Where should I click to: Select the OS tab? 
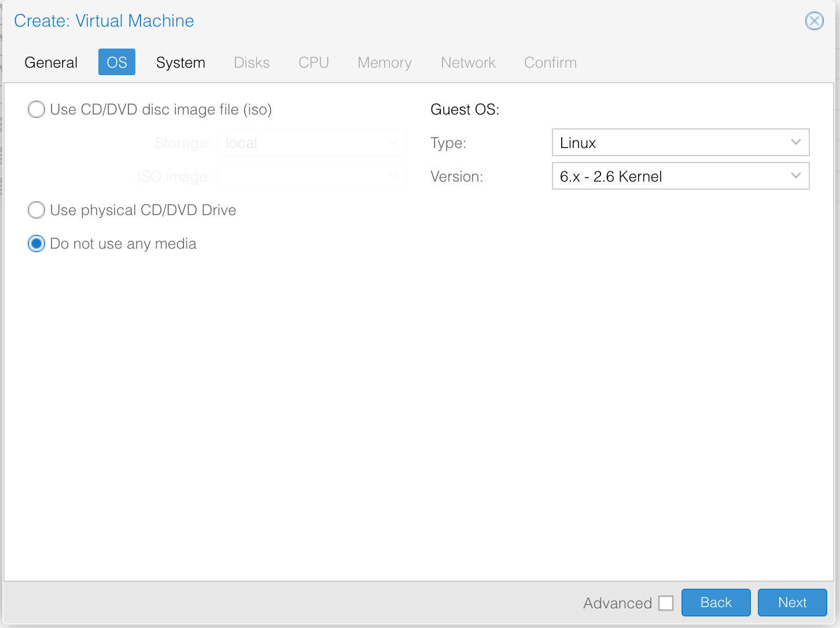point(117,62)
